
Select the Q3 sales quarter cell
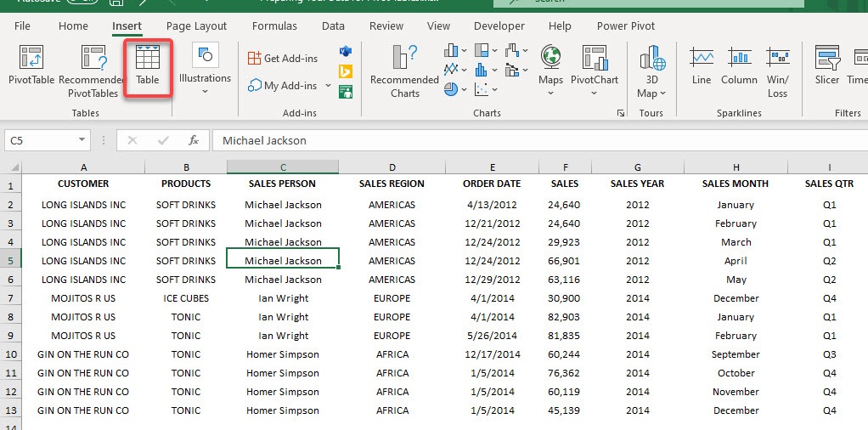coord(829,354)
